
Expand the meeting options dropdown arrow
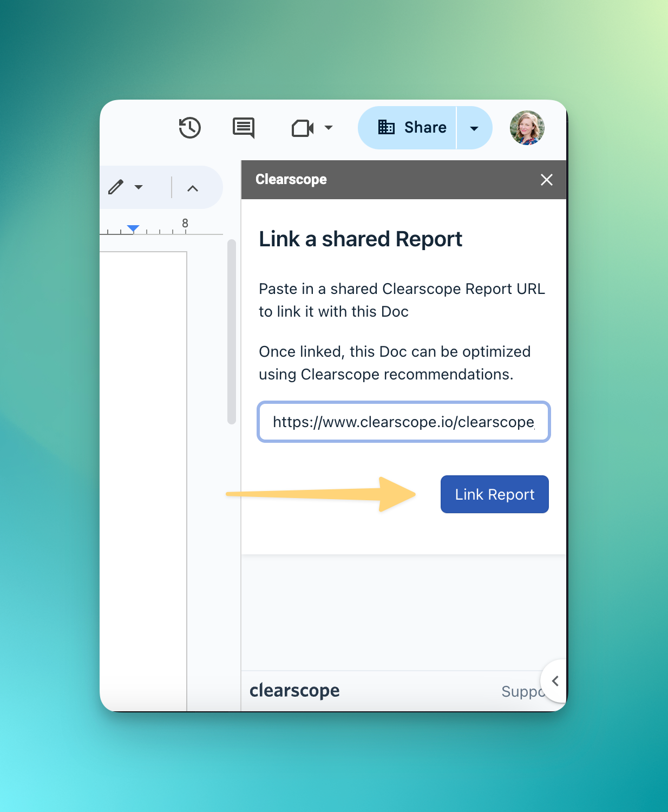coord(329,128)
